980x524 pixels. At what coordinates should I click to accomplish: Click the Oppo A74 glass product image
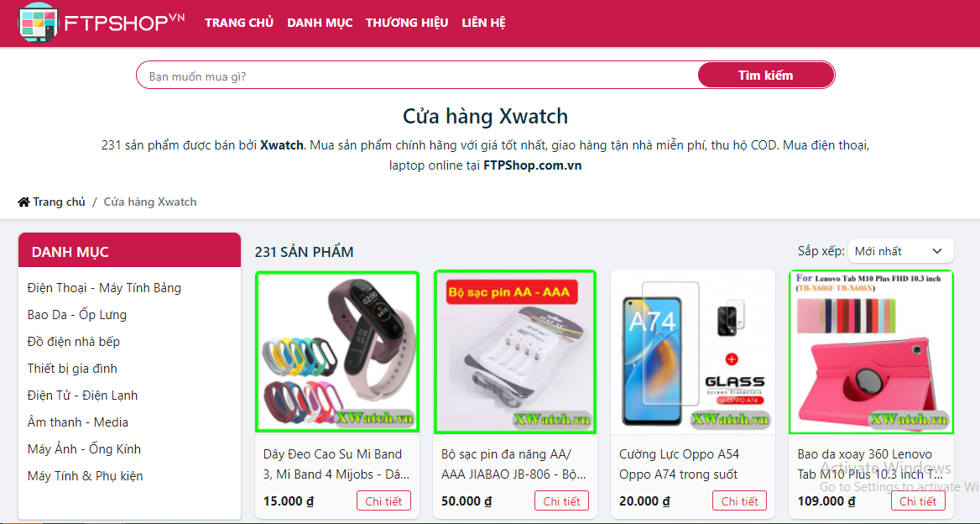[x=693, y=352]
